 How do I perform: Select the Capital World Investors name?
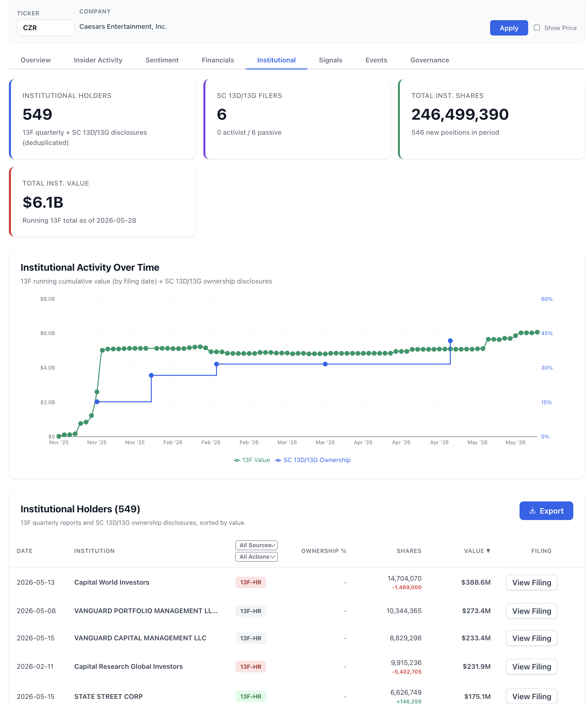(x=112, y=582)
